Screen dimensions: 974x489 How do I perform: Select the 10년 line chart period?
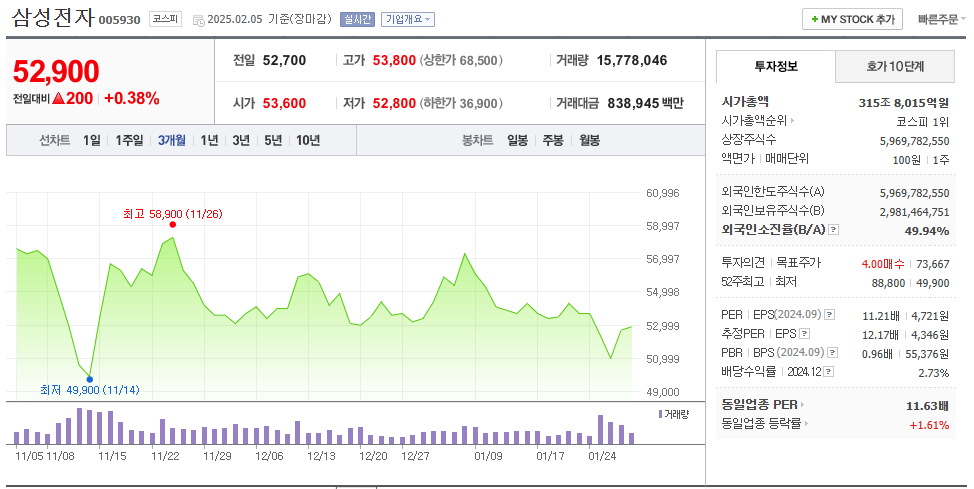[x=307, y=140]
